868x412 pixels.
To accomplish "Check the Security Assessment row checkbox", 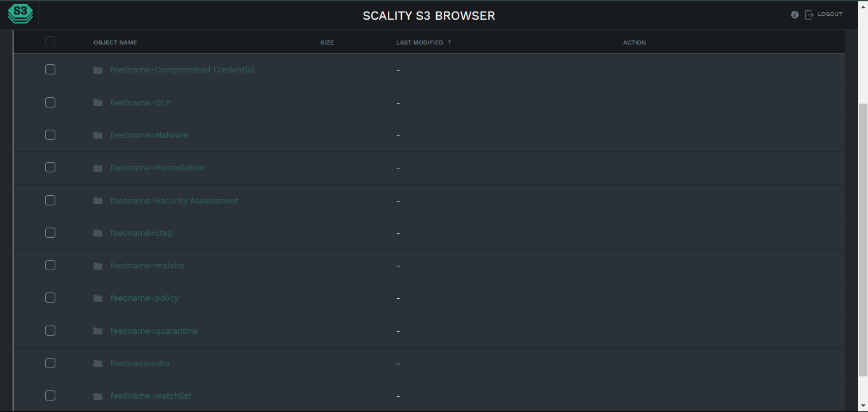I will coord(50,200).
